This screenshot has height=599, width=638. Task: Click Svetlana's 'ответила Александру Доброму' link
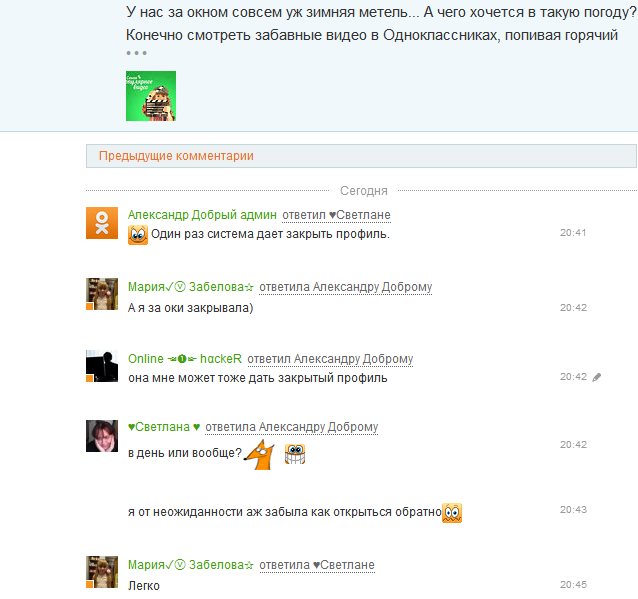292,427
